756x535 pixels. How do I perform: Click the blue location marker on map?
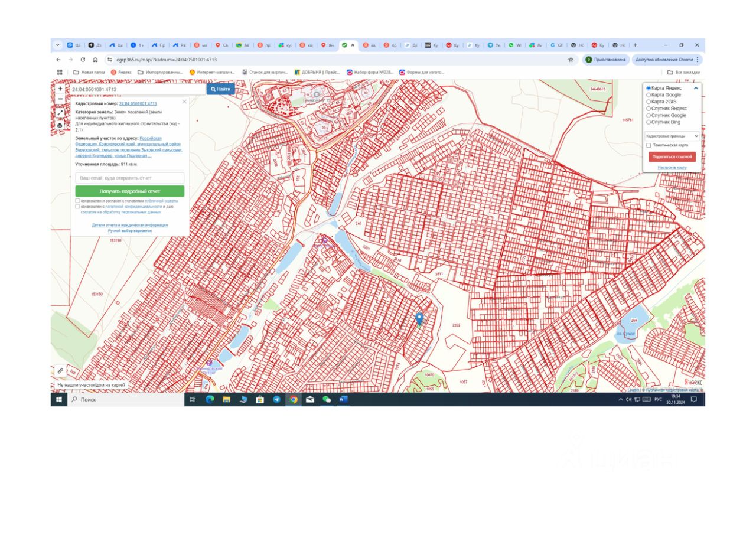pos(419,318)
